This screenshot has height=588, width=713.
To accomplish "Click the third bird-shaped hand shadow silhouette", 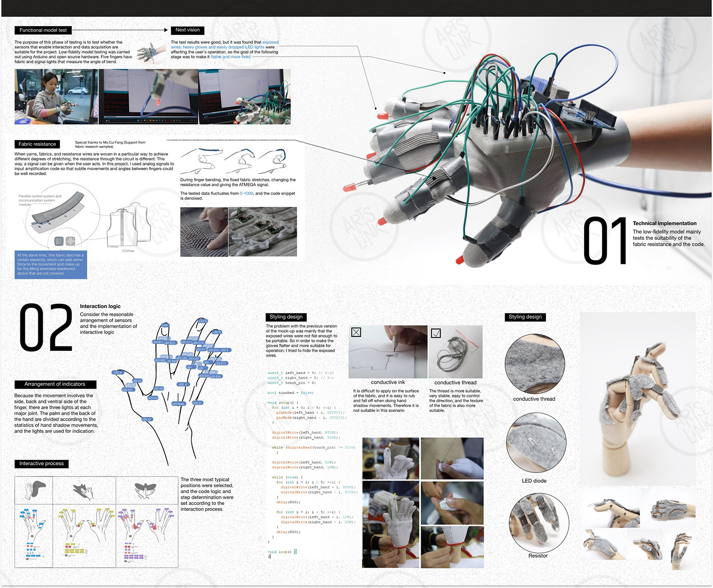I will pos(146,490).
